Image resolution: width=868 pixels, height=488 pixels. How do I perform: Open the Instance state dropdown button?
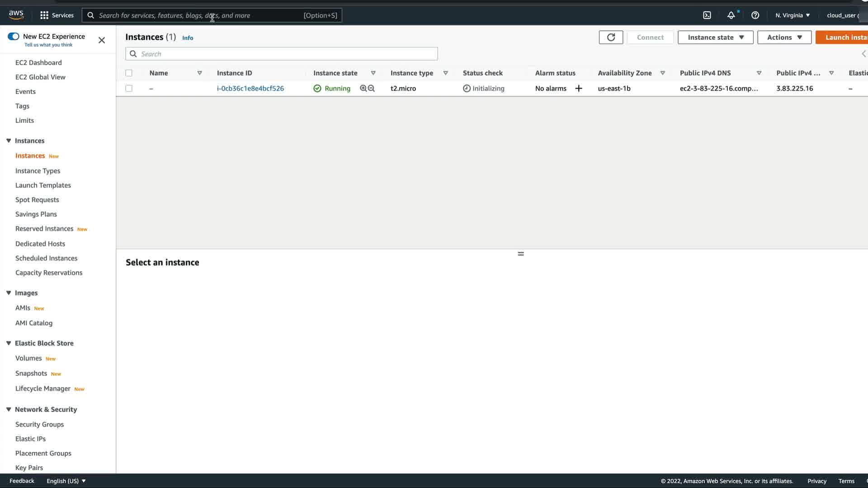(715, 38)
